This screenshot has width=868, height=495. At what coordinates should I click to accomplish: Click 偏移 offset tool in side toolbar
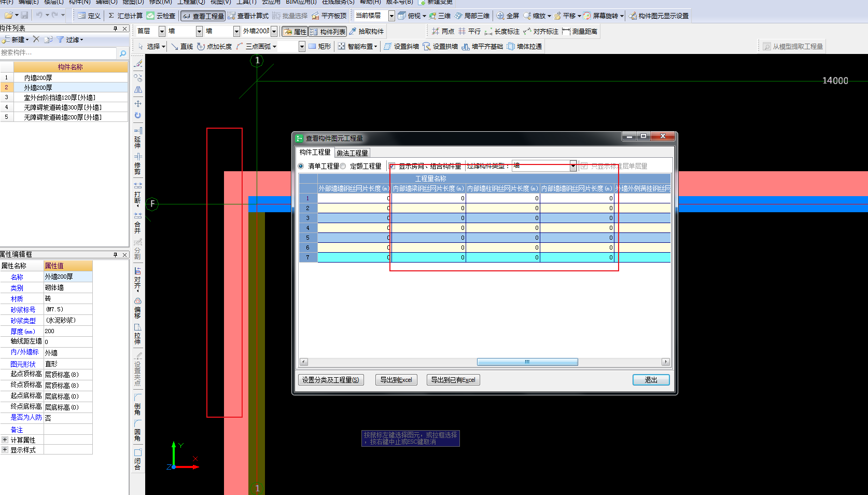(137, 308)
